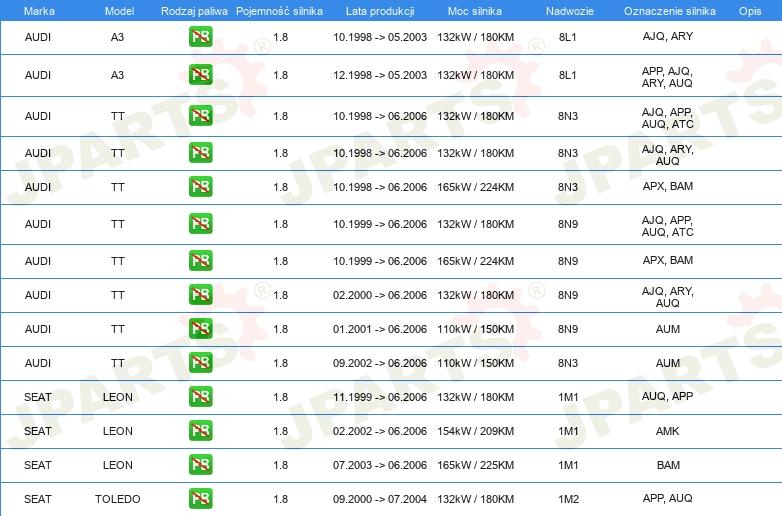Click engine codes APP, AUQ in TOLEDO row

(667, 498)
